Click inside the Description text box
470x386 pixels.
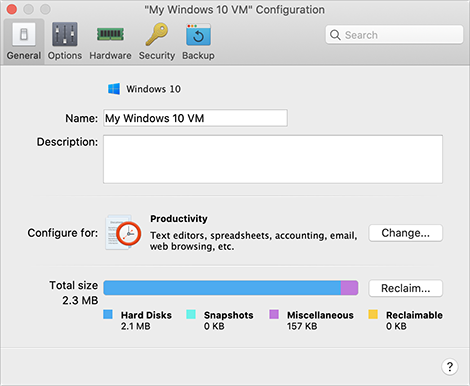click(x=273, y=159)
